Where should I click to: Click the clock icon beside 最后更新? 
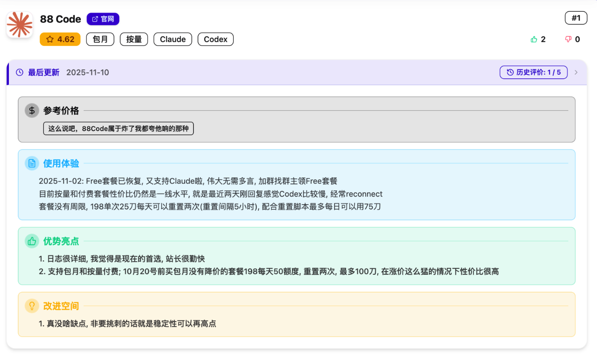19,72
